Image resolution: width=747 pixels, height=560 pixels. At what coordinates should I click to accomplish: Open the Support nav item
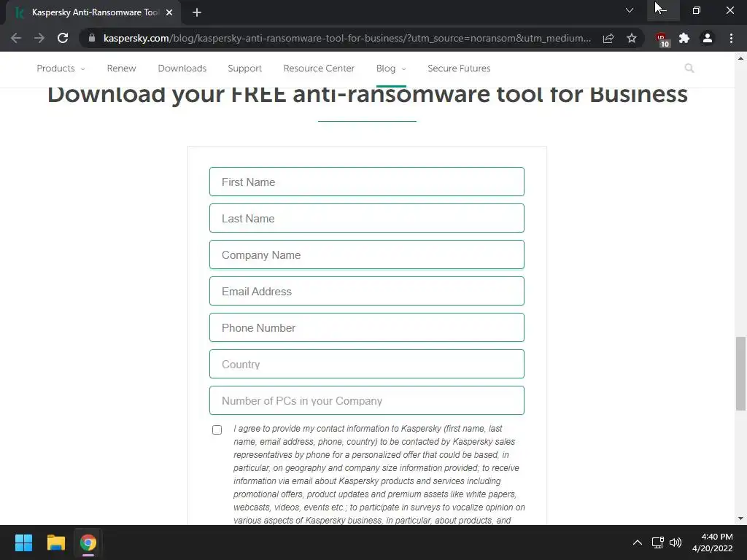pyautogui.click(x=245, y=68)
